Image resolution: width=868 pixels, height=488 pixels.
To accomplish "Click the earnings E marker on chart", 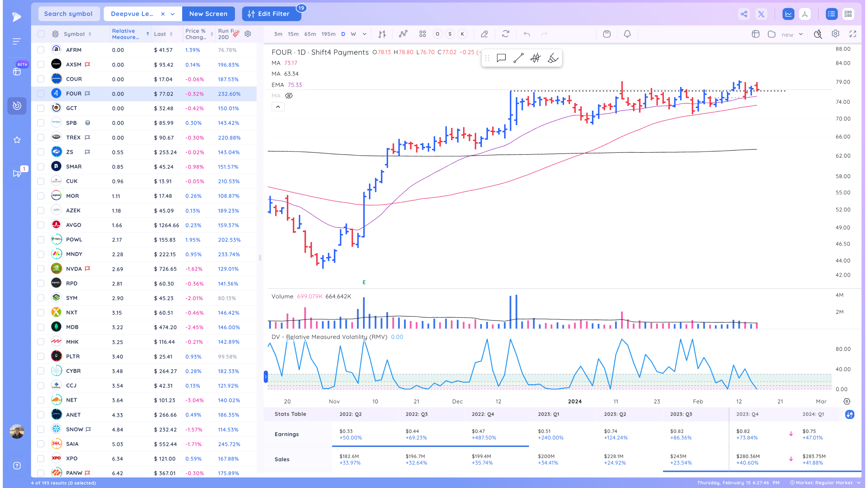I will coord(364,282).
